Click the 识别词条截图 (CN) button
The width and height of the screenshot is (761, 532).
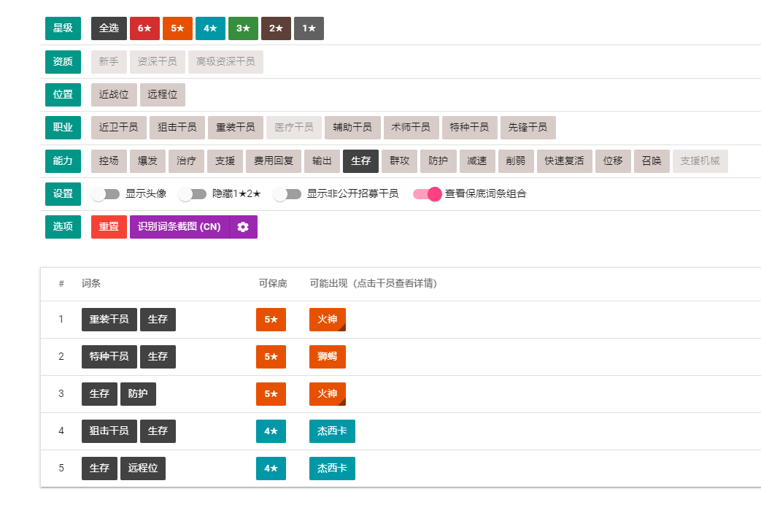pyautogui.click(x=185, y=227)
